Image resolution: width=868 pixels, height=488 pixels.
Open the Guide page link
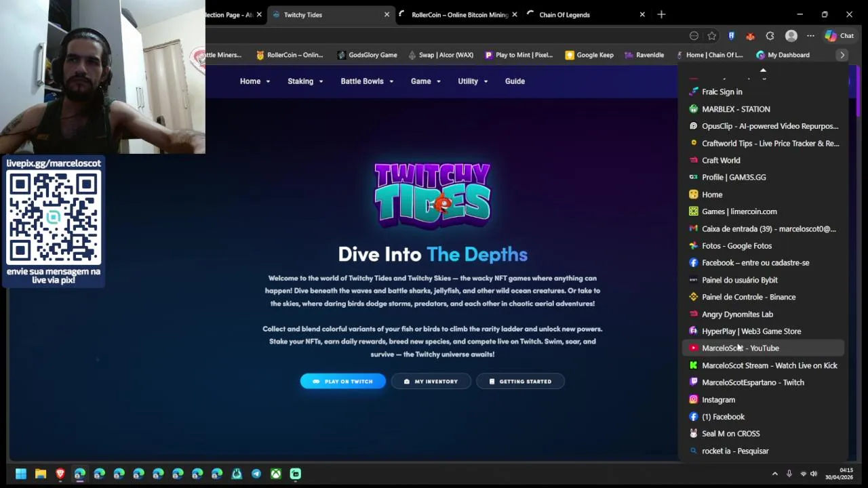pyautogui.click(x=515, y=81)
